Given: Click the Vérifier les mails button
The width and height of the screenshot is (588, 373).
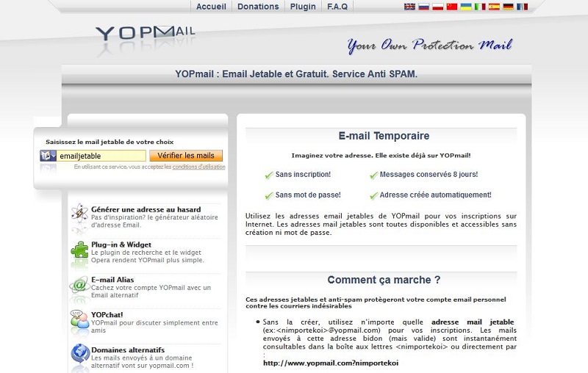Looking at the screenshot, I should pyautogui.click(x=186, y=156).
